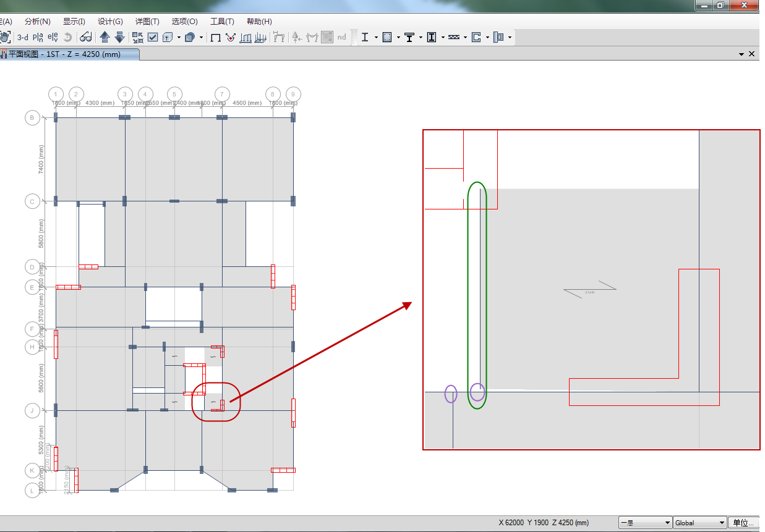Move up one story with up arrow
This screenshot has height=532, width=765.
pos(105,37)
